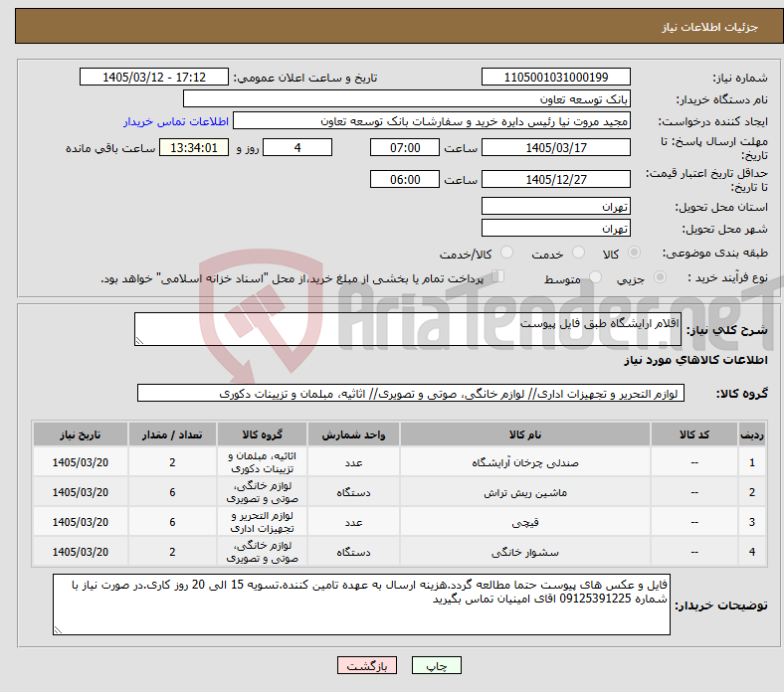
Task: Click the نام کالا column header
Action: coord(525,434)
